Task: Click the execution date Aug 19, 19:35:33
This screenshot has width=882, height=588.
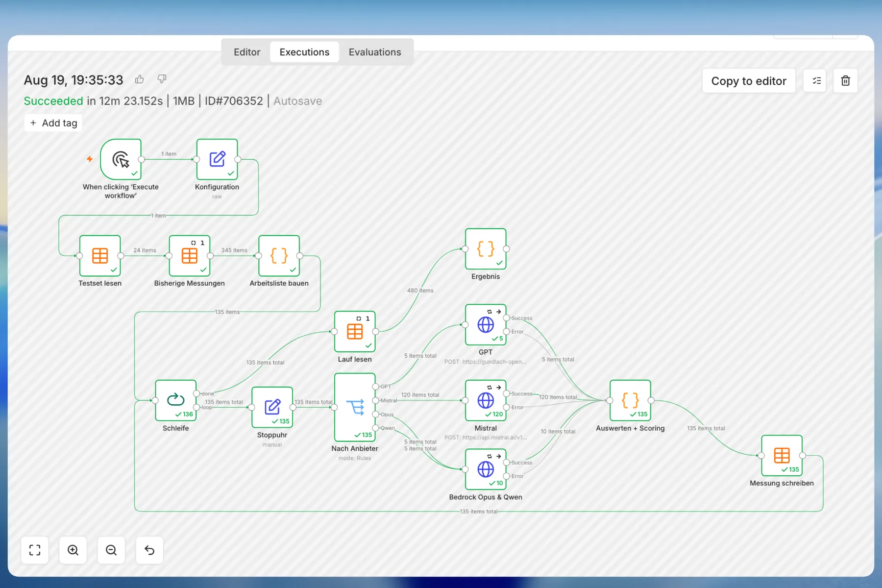Action: pyautogui.click(x=73, y=80)
